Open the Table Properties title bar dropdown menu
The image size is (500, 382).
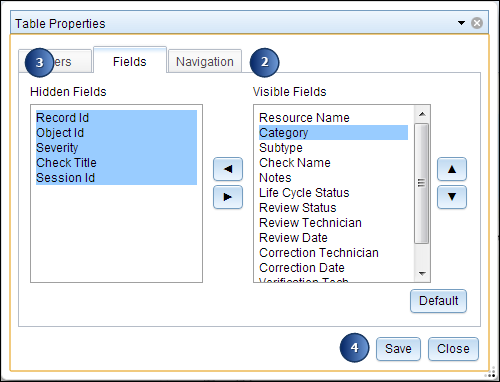point(461,23)
